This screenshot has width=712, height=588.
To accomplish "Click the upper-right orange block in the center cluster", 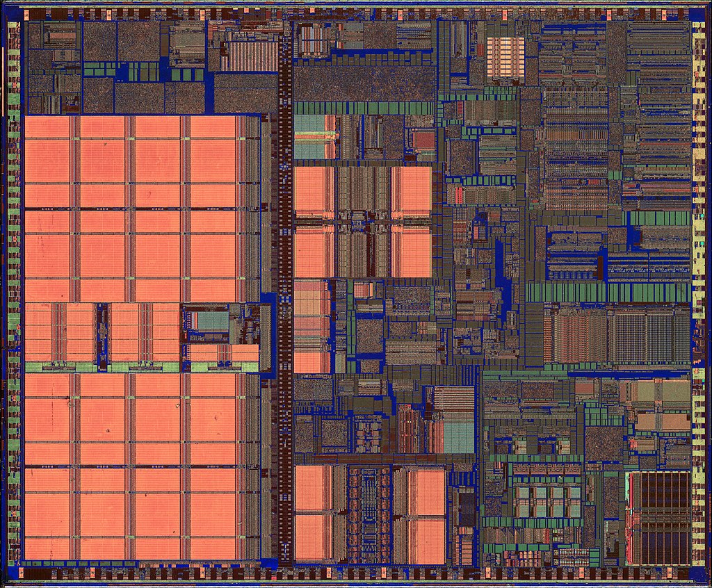I will [411, 190].
